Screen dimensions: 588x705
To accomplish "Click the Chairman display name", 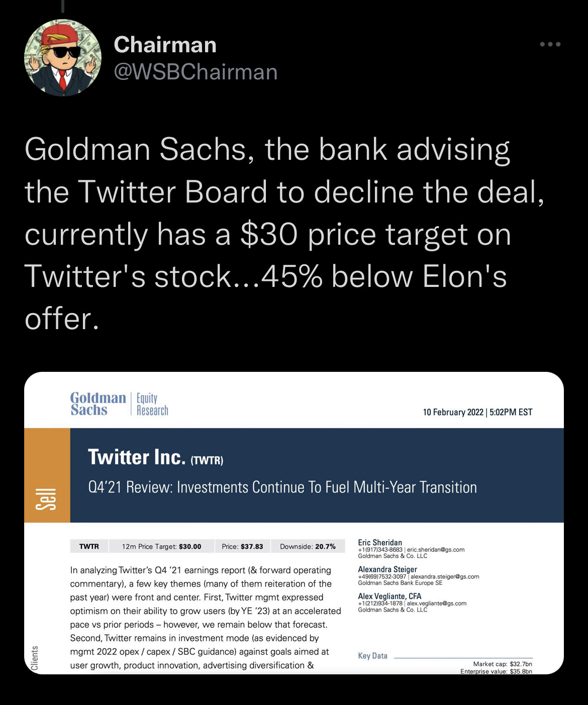I will click(165, 45).
